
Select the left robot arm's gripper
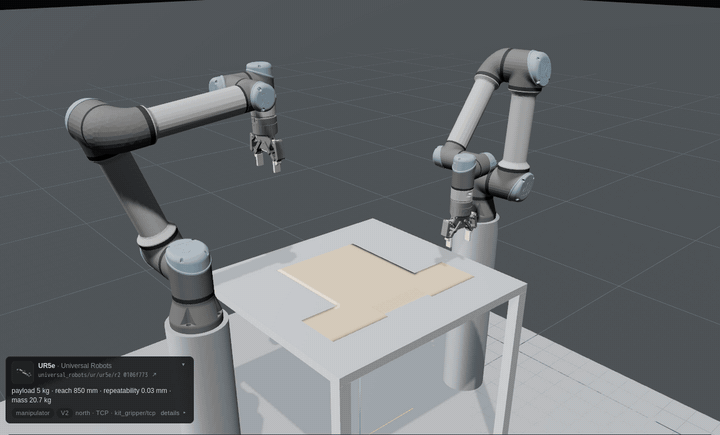click(266, 151)
